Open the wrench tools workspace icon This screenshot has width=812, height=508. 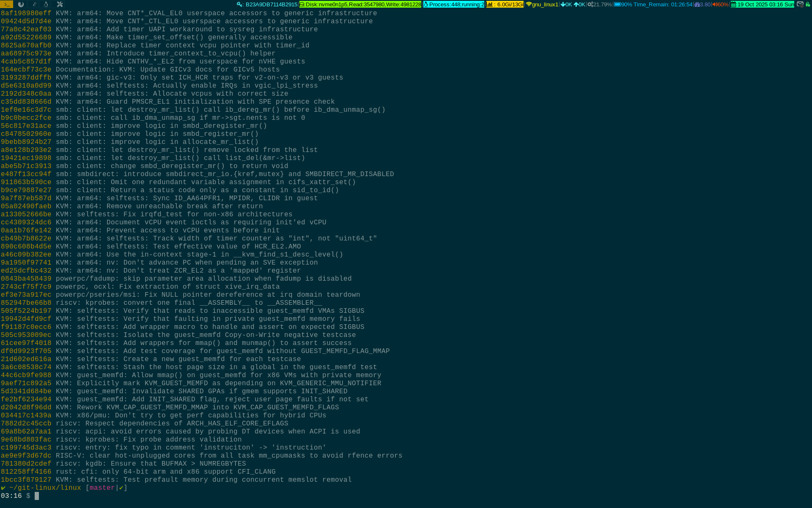click(60, 4)
